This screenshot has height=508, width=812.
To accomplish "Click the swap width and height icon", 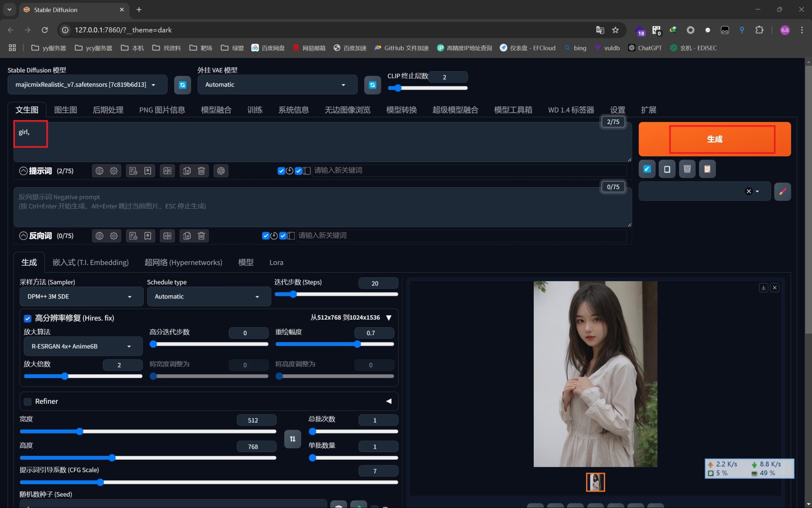I will click(292, 439).
